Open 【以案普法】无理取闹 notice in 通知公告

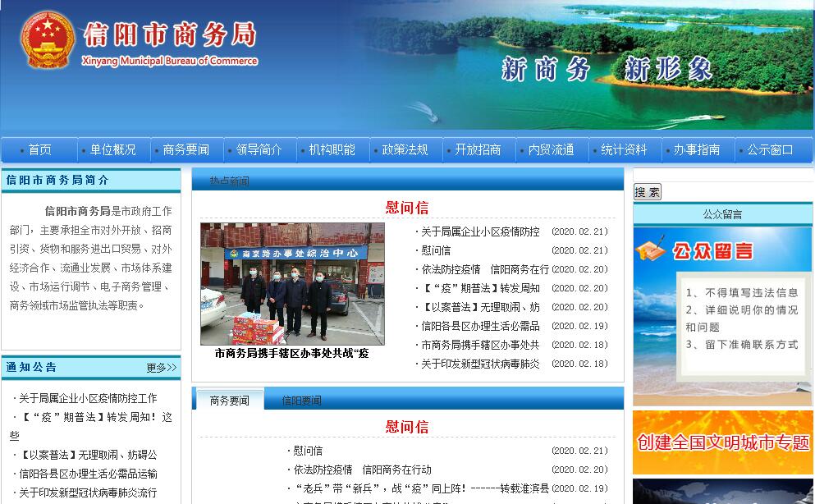click(x=88, y=455)
